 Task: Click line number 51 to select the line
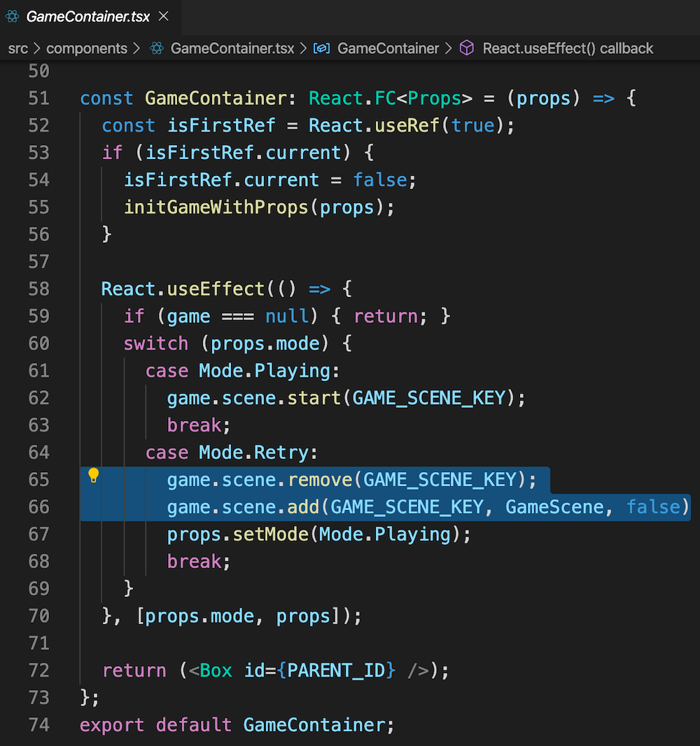coord(38,97)
